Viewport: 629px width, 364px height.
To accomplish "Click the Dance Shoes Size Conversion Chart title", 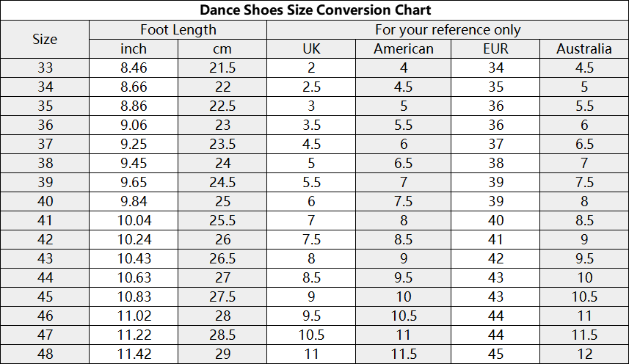I will point(315,10).
